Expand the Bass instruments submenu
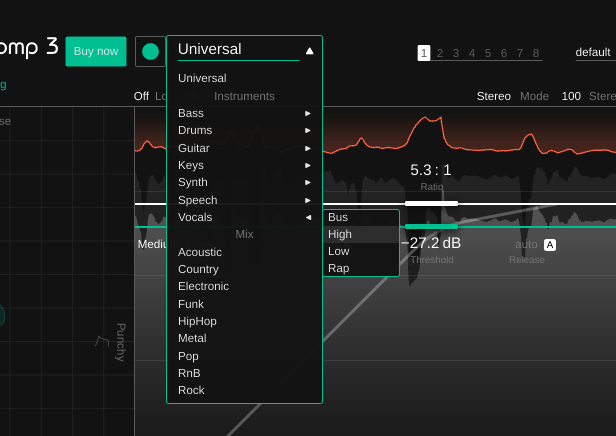 point(244,113)
